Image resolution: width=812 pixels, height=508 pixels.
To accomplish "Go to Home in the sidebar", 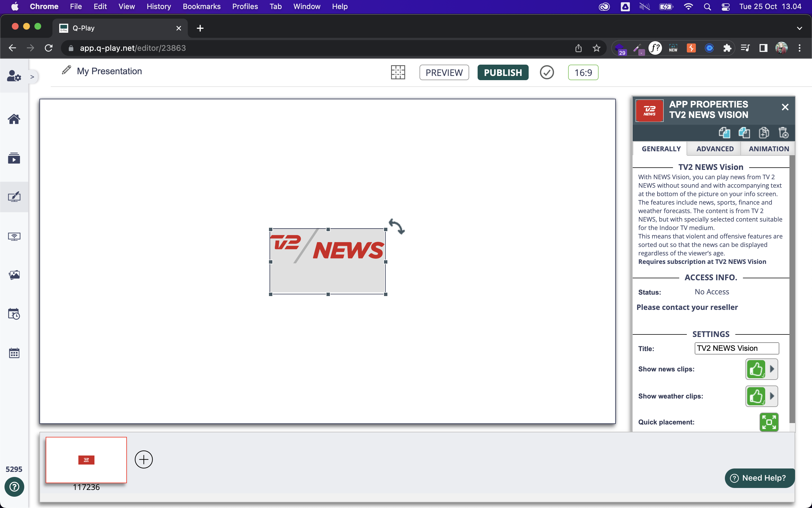I will [14, 119].
